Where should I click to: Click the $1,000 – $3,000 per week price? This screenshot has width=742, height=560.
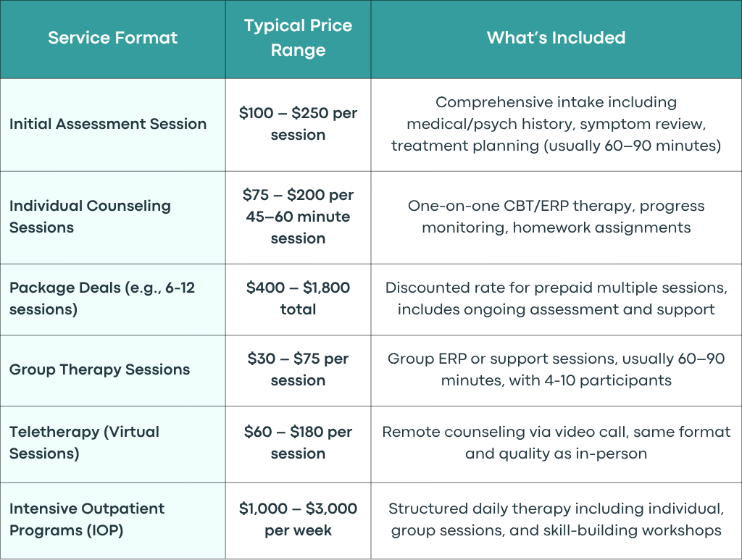[298, 519]
